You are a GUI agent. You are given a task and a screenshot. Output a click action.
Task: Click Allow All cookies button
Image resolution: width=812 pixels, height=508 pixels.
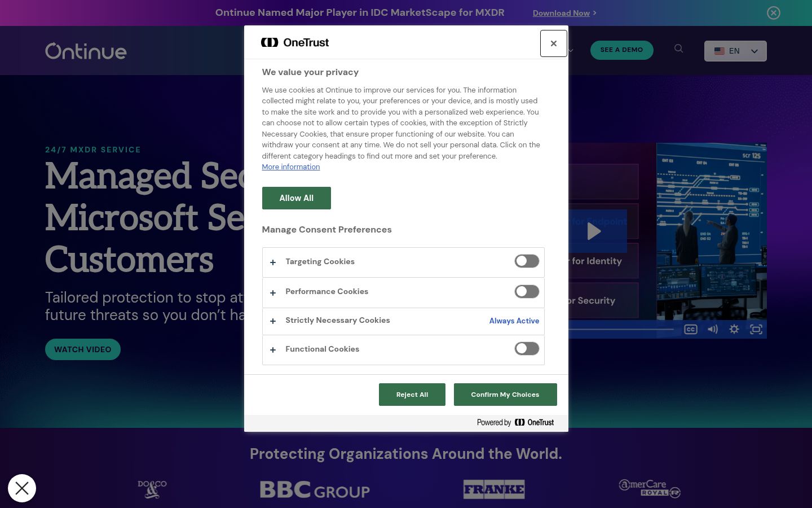(x=297, y=198)
